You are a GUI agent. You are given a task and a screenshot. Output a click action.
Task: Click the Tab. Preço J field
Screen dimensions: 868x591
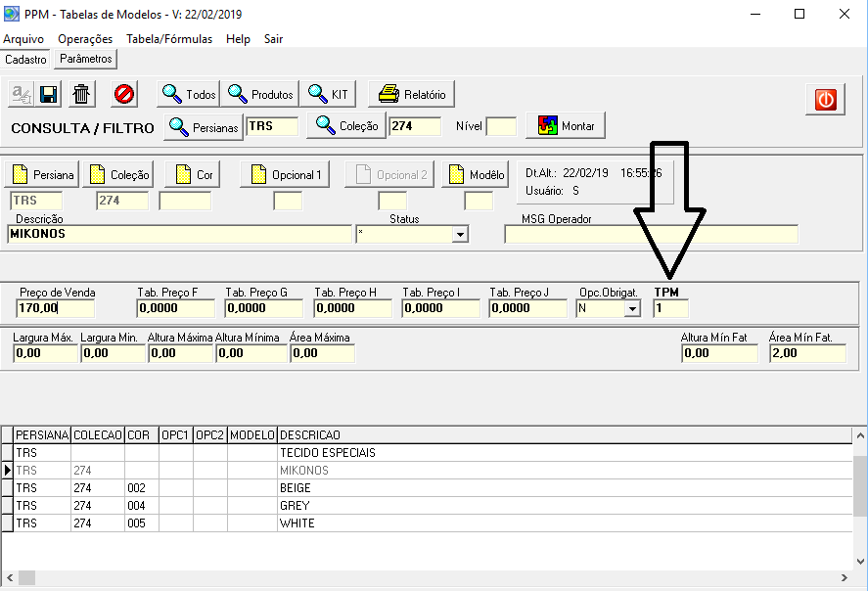(x=528, y=308)
